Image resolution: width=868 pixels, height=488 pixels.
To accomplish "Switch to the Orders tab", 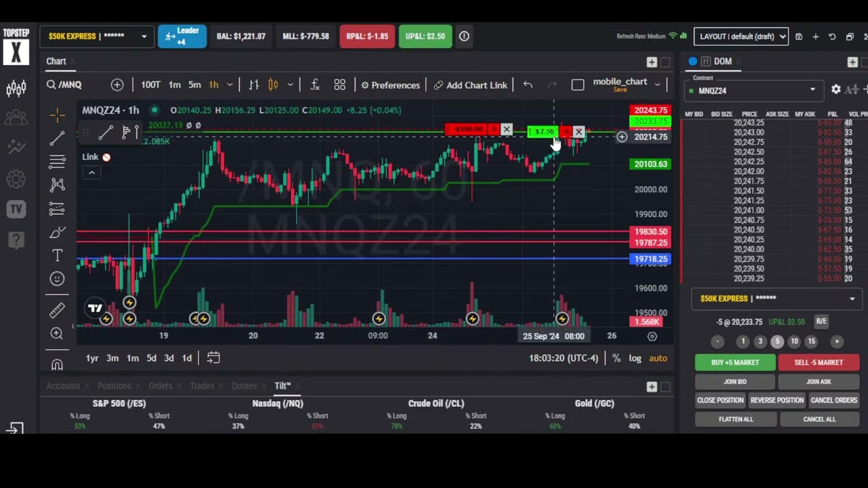I will pyautogui.click(x=160, y=386).
